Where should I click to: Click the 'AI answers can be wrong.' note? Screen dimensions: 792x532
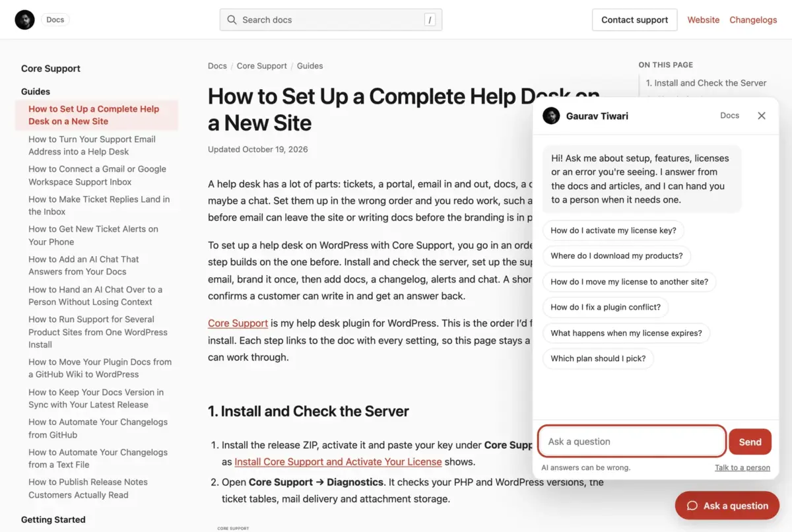coord(586,467)
